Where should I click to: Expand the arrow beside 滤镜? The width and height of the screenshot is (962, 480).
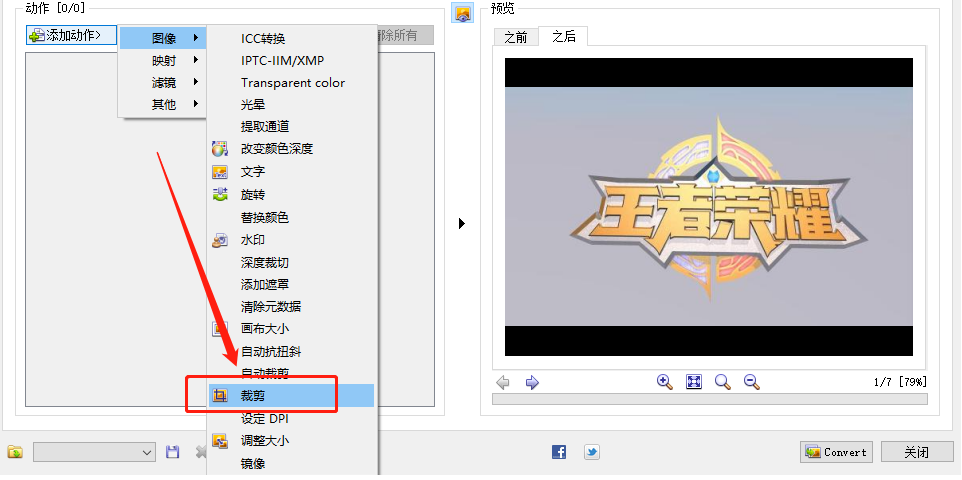(x=196, y=82)
